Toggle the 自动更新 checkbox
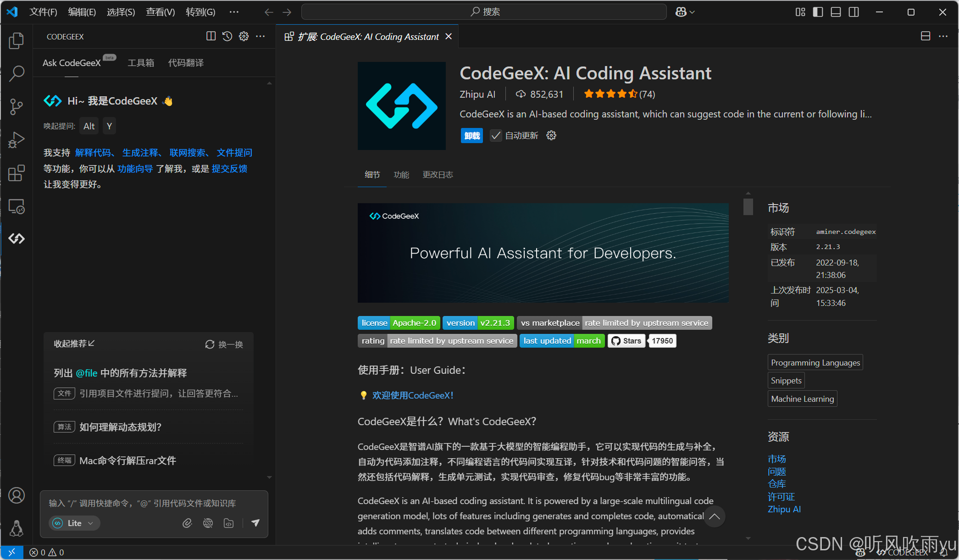This screenshot has height=560, width=959. 496,136
